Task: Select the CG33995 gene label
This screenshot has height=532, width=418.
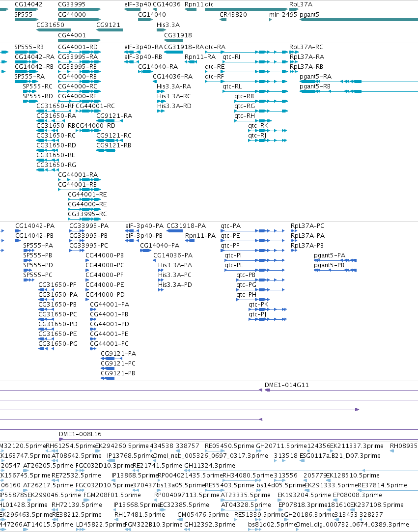Action: tap(72, 4)
